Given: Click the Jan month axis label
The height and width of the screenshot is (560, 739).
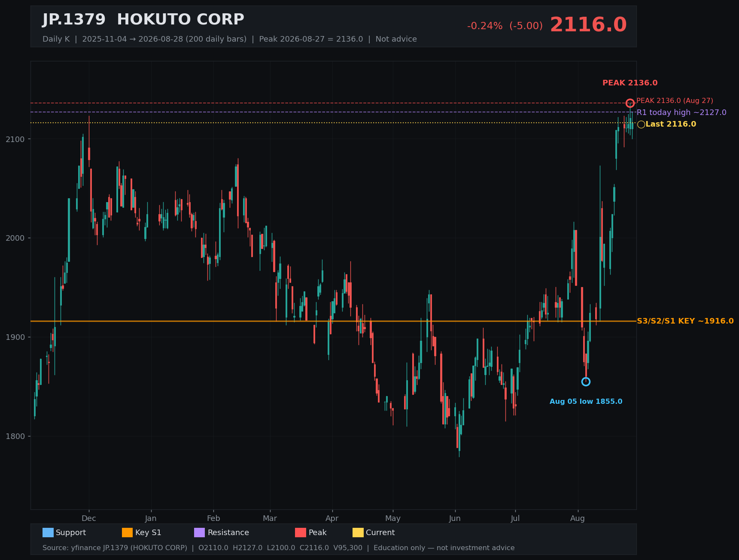Looking at the screenshot, I should pos(151,518).
